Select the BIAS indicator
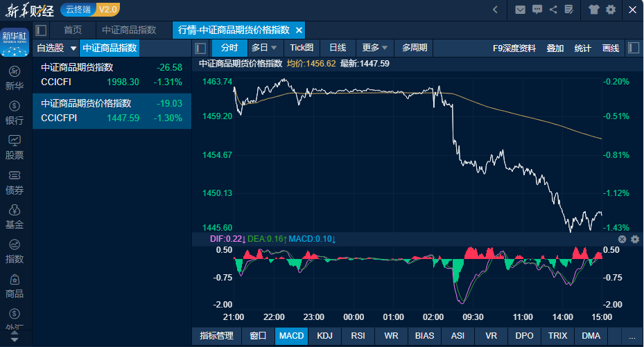This screenshot has height=347, width=644. tap(424, 336)
